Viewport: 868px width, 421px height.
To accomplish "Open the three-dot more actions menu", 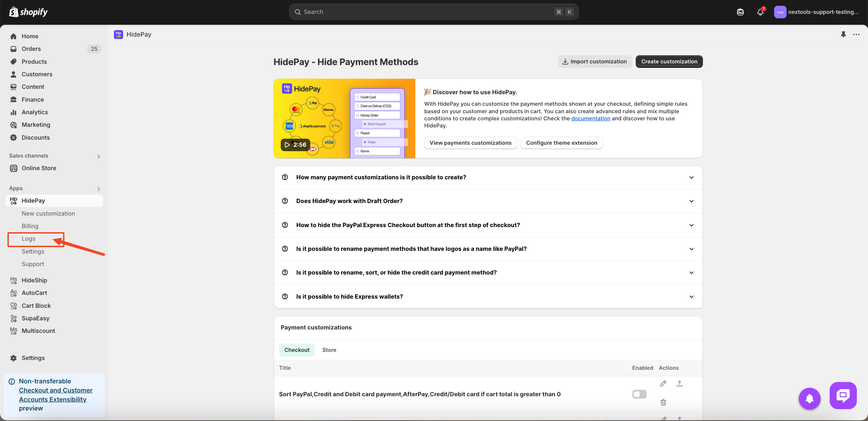I will pyautogui.click(x=856, y=34).
